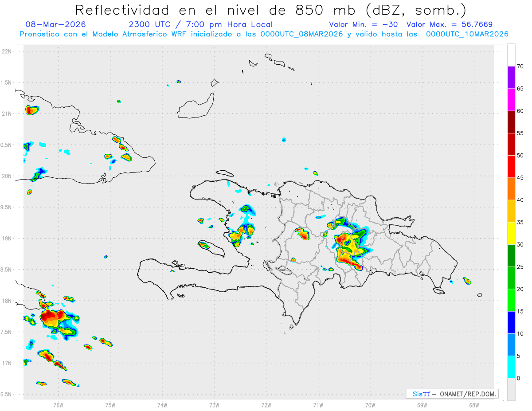Select the cyan 0–5 dBZ colorbar segment
This screenshot has width=532, height=411.
(x=511, y=367)
